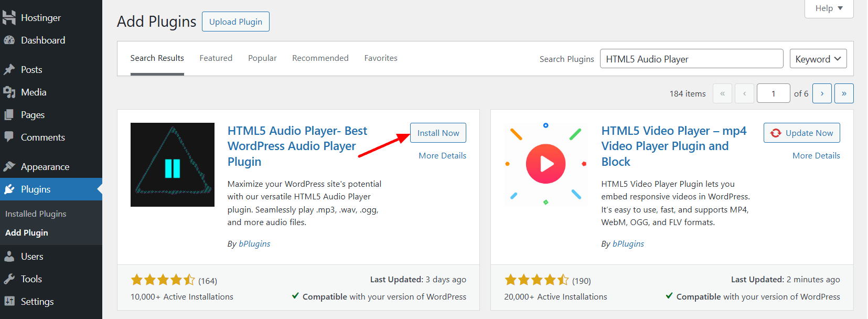Screen dimensions: 868x319
Task: Click the Search Plugins input field
Action: pos(692,59)
